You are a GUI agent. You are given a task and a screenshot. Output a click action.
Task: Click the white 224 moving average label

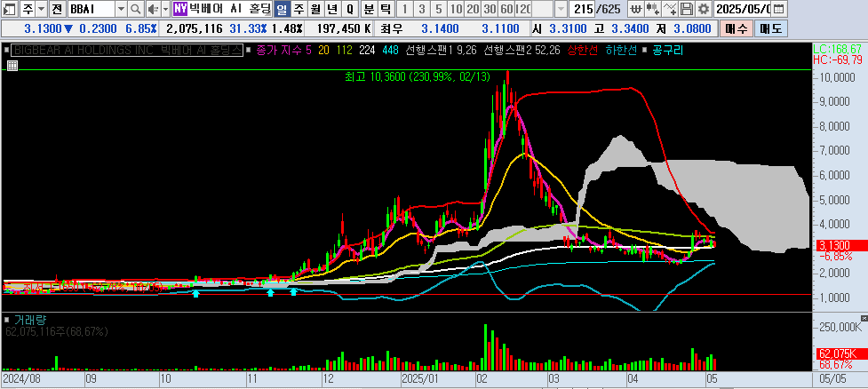(367, 51)
